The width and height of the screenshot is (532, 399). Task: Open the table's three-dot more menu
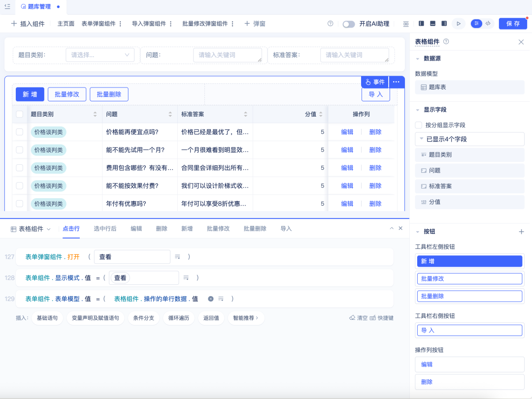(x=397, y=82)
